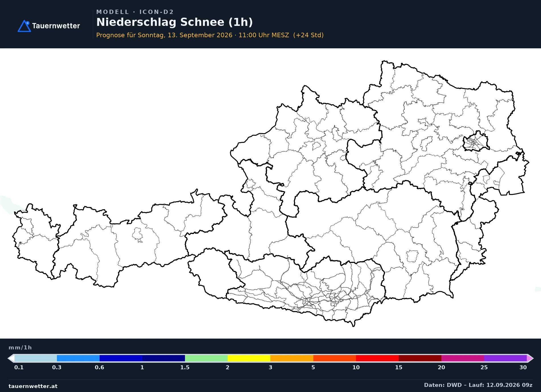Click the right pink arrow end of colorbar
The height and width of the screenshot is (392, 541).
(530, 358)
